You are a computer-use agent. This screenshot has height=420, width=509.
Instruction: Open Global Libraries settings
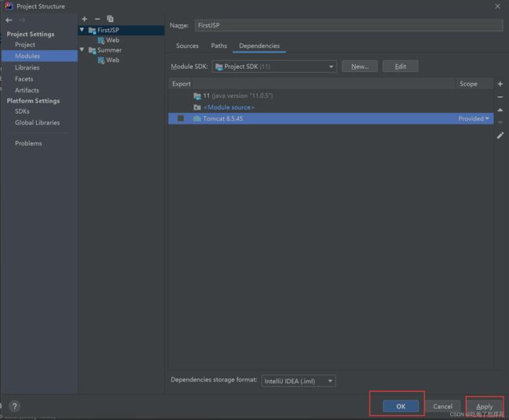37,123
